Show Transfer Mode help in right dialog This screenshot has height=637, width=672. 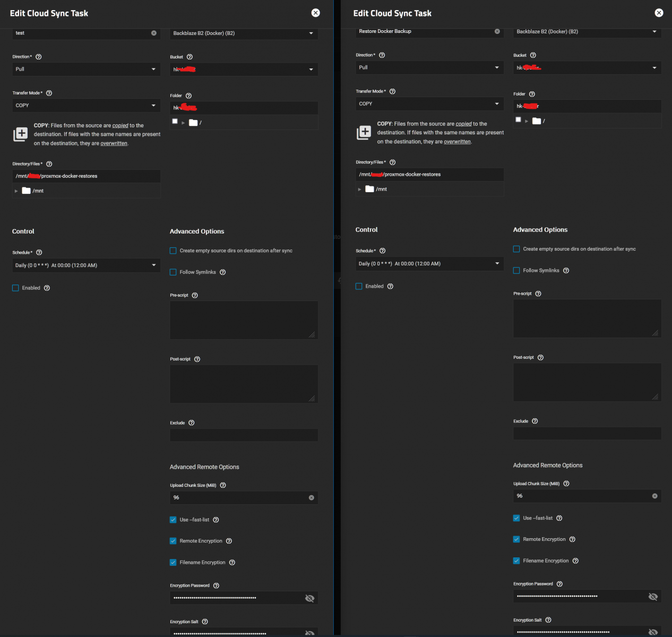point(392,91)
